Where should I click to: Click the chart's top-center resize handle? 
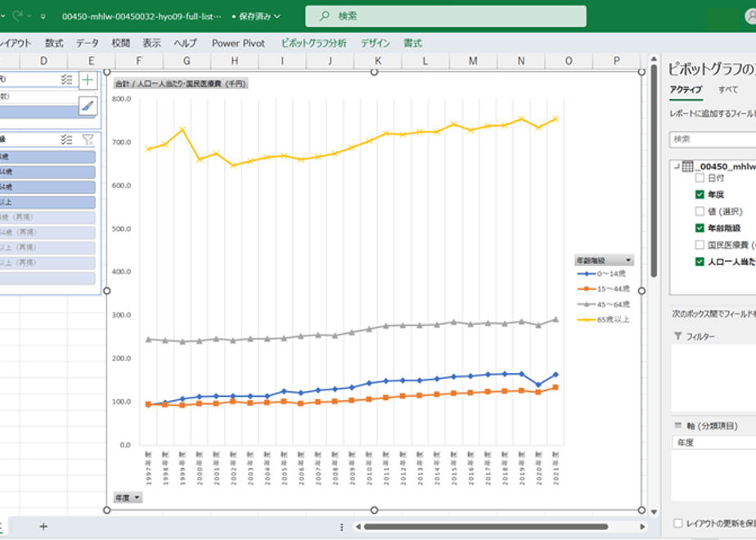[x=374, y=72]
